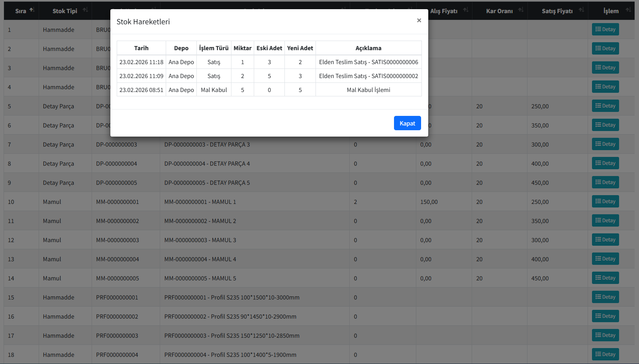Viewport: 639px width, 364px height.
Task: Open Detay for row 1 Hammadde
Action: 605,29
